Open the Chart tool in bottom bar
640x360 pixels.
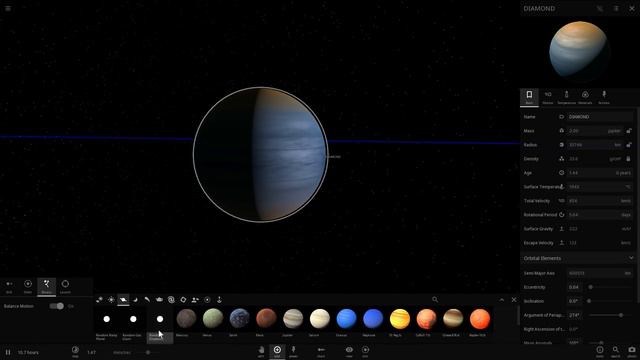tap(321, 351)
